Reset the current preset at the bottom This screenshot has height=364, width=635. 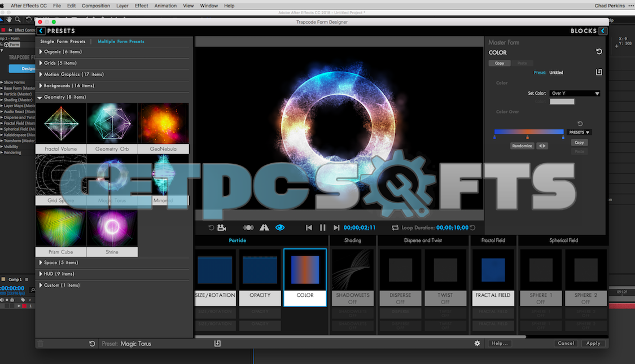coord(92,343)
